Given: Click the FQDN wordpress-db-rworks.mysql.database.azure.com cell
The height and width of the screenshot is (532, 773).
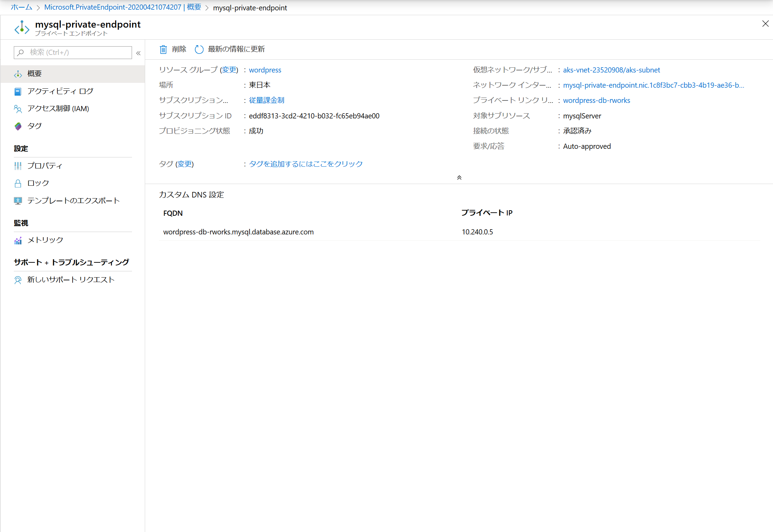Looking at the screenshot, I should pos(238,232).
